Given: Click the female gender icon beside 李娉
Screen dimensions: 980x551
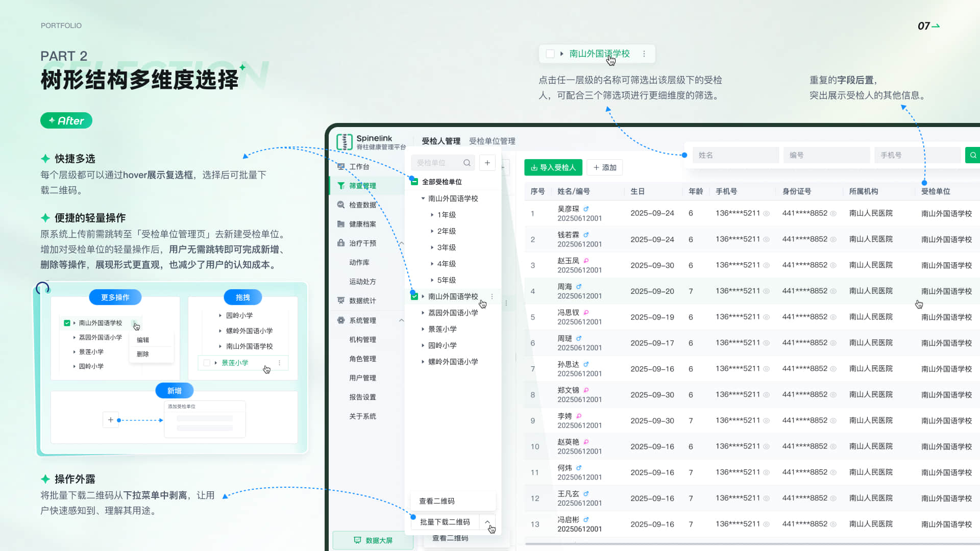Looking at the screenshot, I should [579, 416].
